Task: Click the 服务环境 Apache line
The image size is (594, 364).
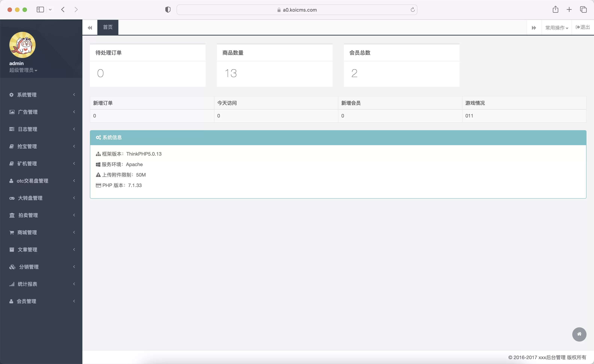Action: click(119, 164)
